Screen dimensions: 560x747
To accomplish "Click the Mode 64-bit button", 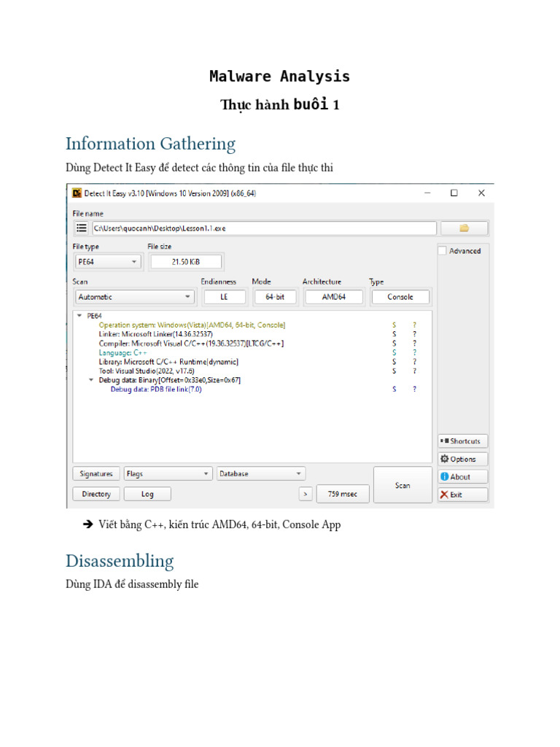I will 275,297.
